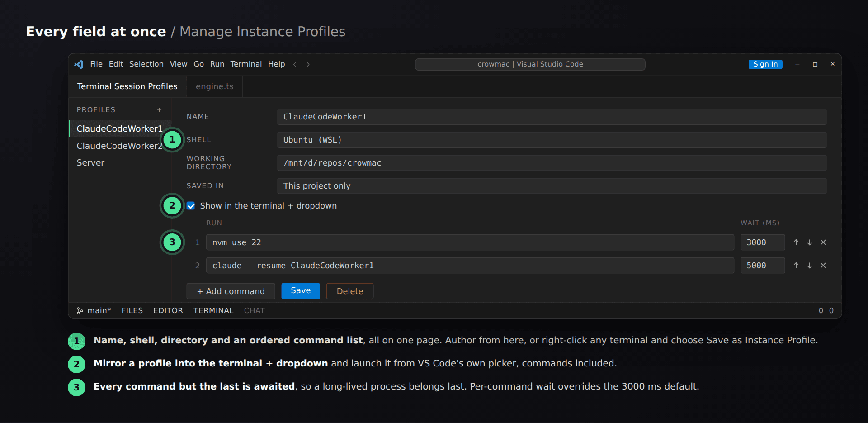
Task: Open the Selection menu
Action: (x=146, y=64)
